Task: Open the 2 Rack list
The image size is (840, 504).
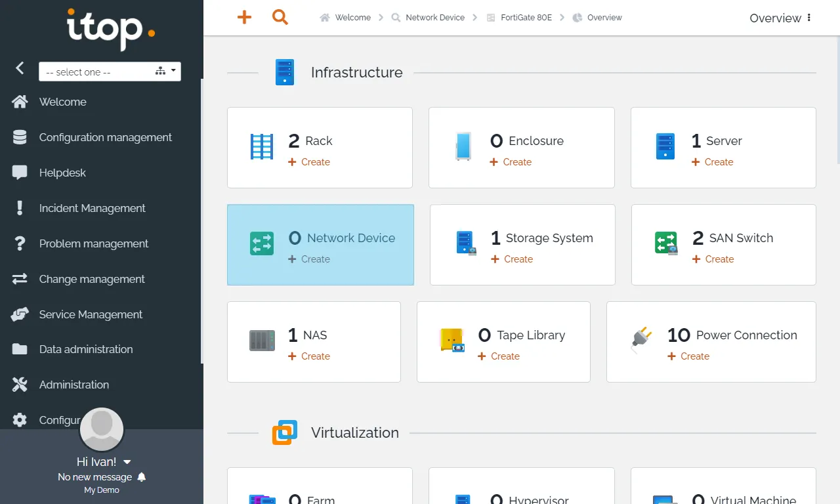Action: pos(310,140)
